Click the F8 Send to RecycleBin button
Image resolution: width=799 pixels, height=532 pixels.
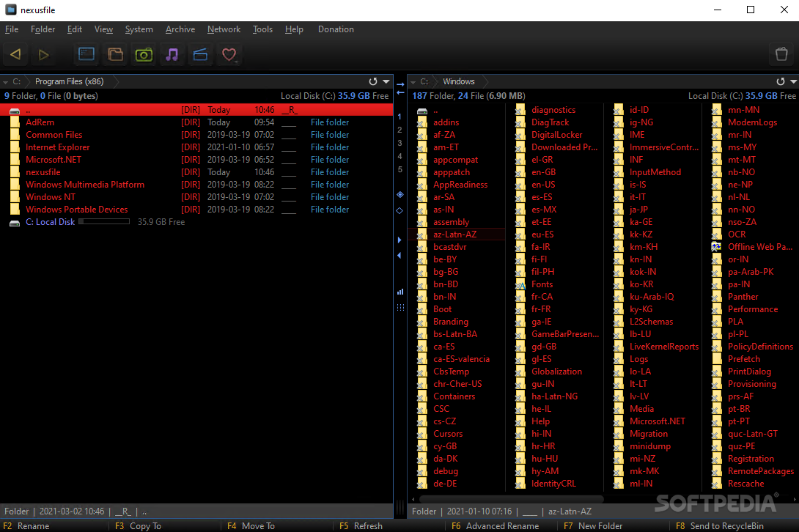720,526
